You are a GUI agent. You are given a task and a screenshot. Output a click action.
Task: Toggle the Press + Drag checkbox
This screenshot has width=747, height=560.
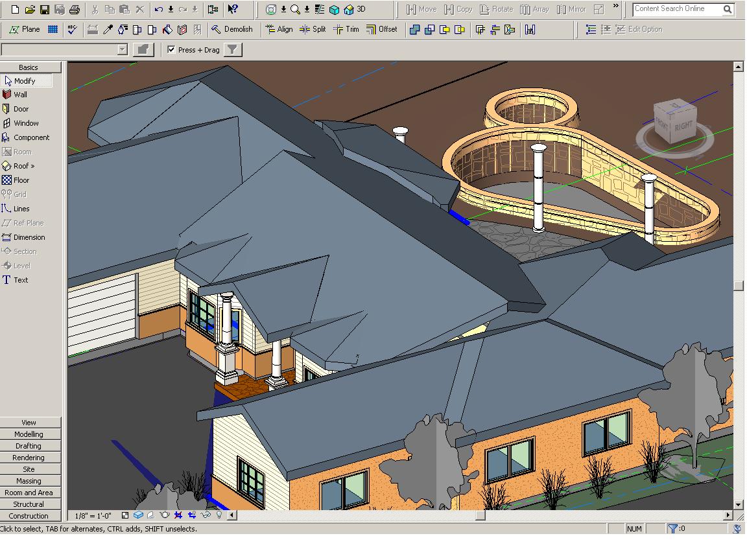(171, 49)
